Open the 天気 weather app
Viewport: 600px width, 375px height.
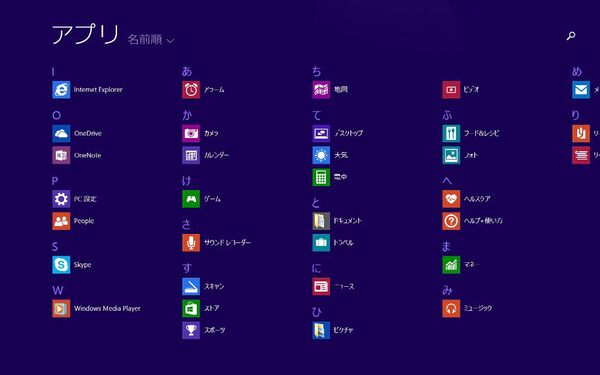coord(330,155)
